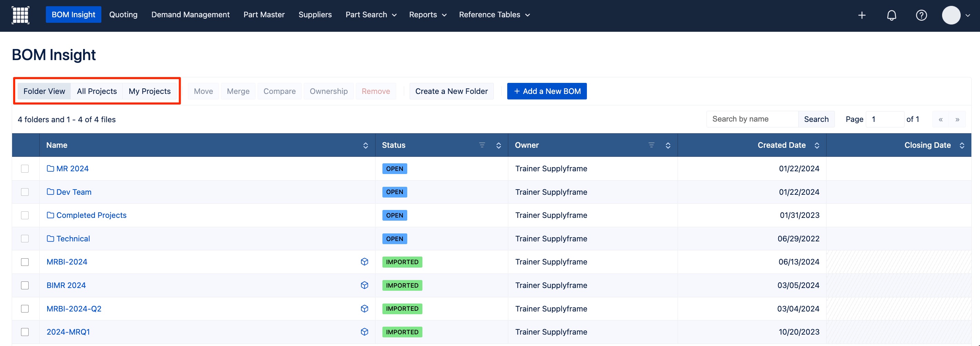Open the Part Master page
This screenshot has height=346, width=980.
[x=264, y=15]
